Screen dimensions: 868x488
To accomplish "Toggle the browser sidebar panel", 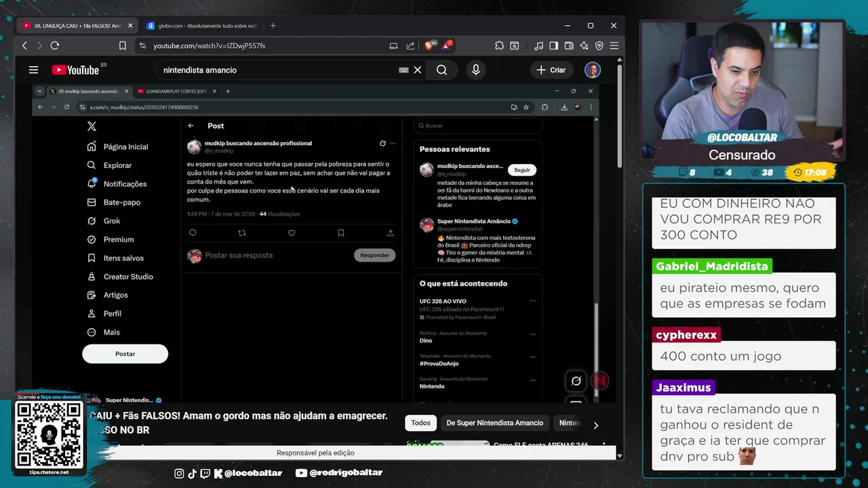I will (553, 45).
